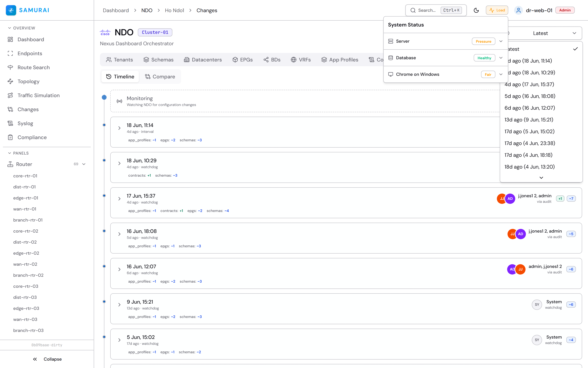Click the SY avatar on 9 Jun, 15:21
This screenshot has height=368, width=588.
537,305
